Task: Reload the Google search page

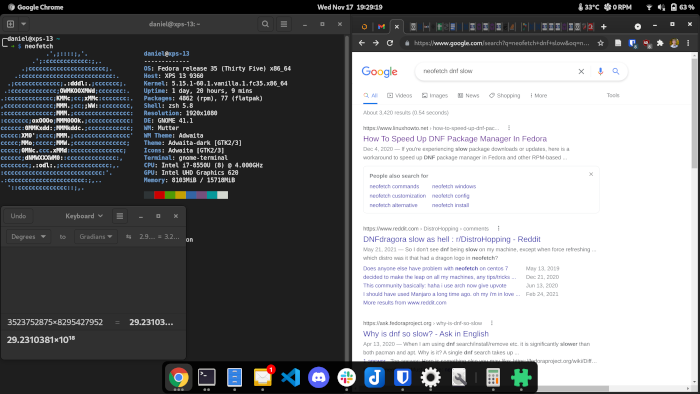Action: pos(390,43)
